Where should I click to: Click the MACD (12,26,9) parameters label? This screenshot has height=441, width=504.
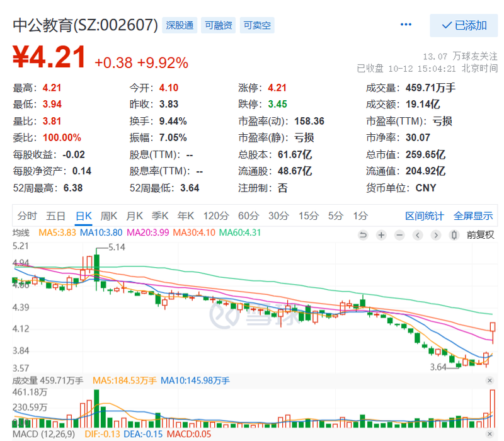[x=43, y=434]
